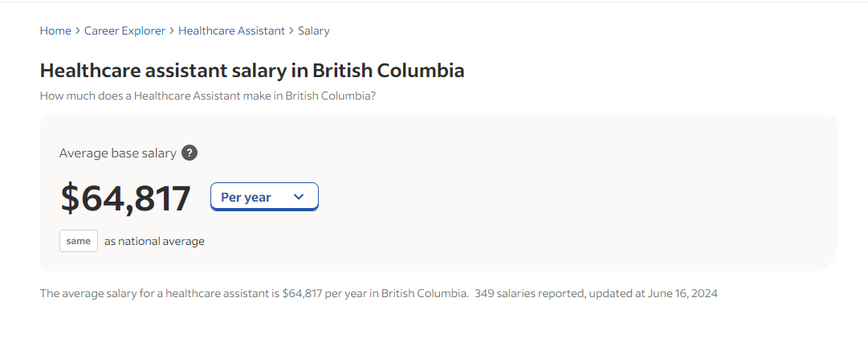Click the "same" comparison badge
The height and width of the screenshot is (355, 868).
tap(79, 241)
